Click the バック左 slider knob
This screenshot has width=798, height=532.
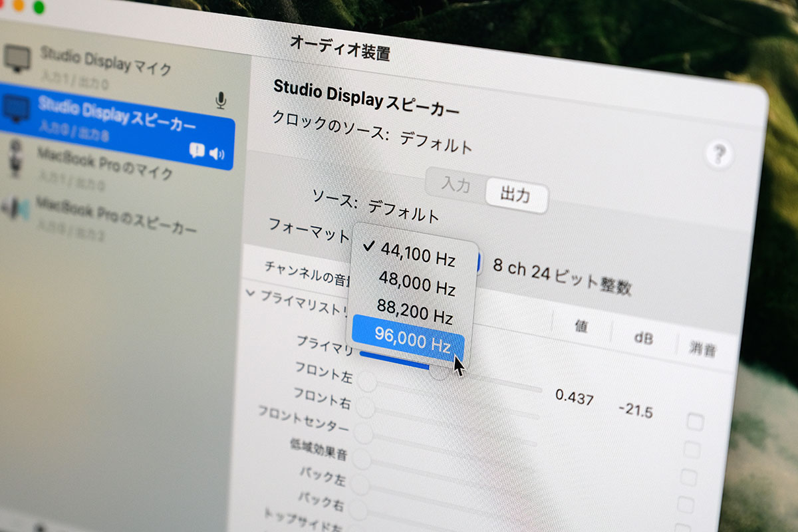pos(360,485)
